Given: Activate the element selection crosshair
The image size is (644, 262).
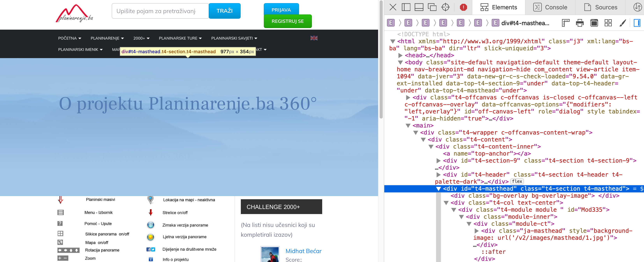Looking at the screenshot, I should (x=445, y=7).
